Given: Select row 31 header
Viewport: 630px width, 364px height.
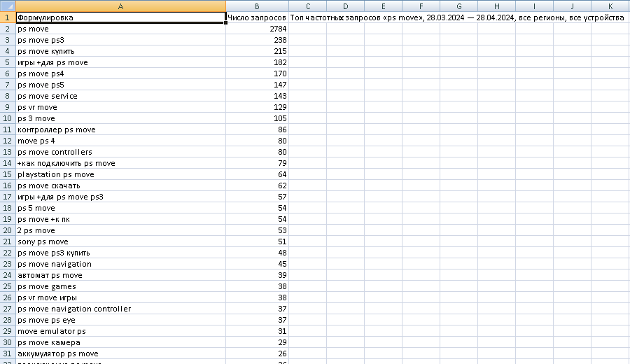Looking at the screenshot, I should coord(8,353).
